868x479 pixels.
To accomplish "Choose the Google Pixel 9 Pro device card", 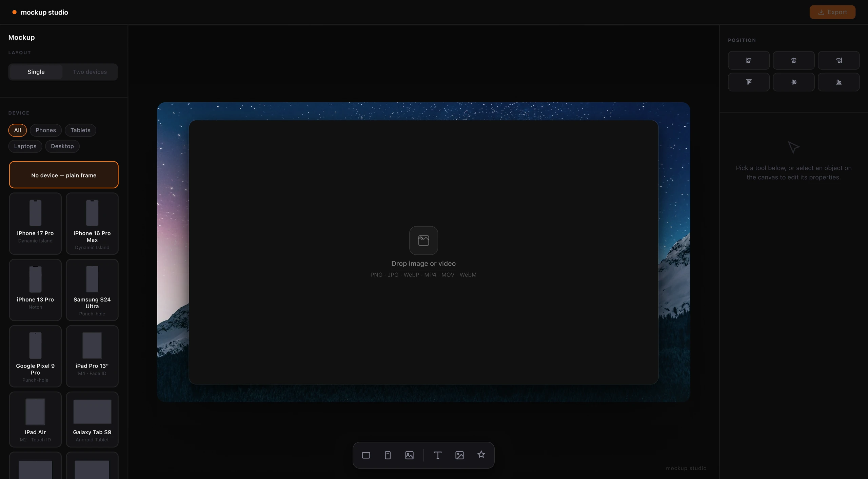I will tap(35, 356).
